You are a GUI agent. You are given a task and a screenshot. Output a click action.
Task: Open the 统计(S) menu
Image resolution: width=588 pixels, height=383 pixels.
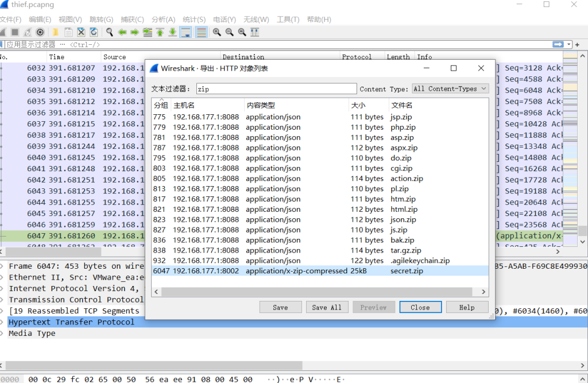coord(194,20)
